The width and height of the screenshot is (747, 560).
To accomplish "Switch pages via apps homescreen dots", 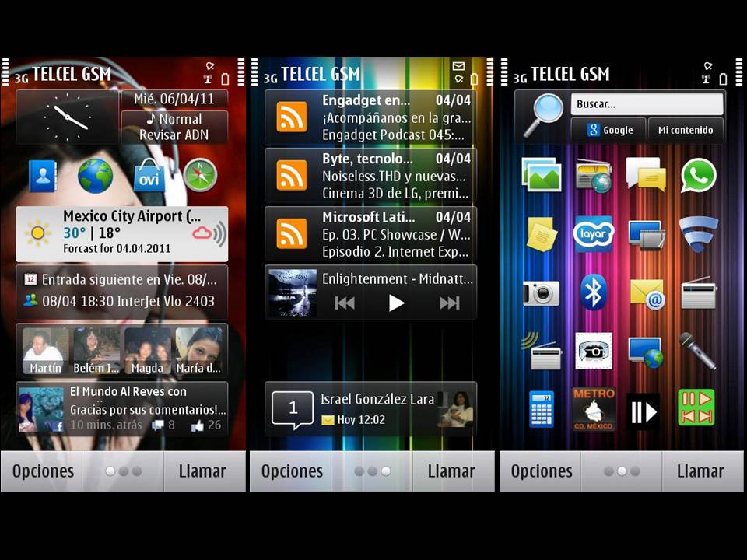I will 622,471.
